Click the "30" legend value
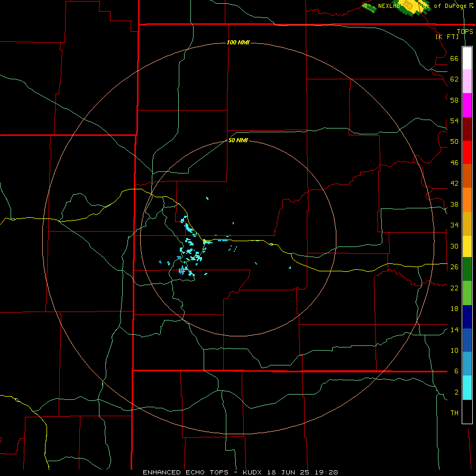This screenshot has height=476, width=476. click(x=454, y=246)
